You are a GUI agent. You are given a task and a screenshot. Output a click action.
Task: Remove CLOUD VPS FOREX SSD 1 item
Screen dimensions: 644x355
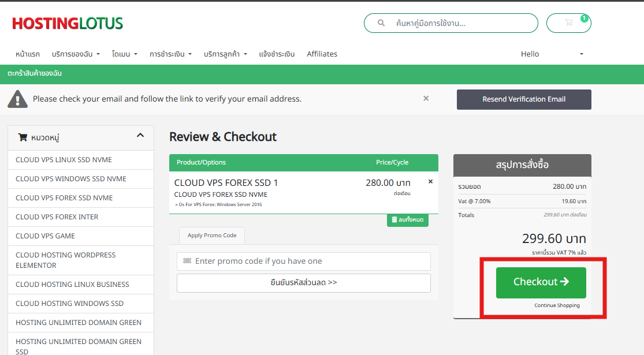[430, 181]
